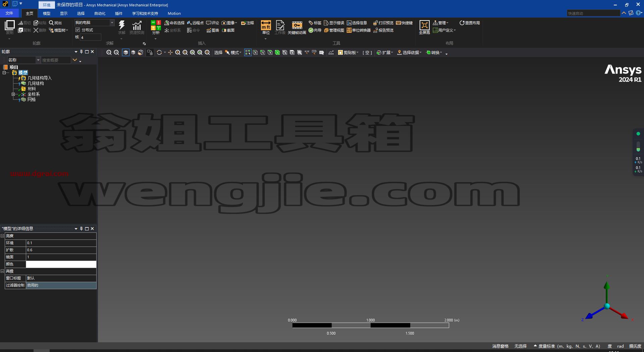Collapse the 亮度 details section

(x=2, y=236)
